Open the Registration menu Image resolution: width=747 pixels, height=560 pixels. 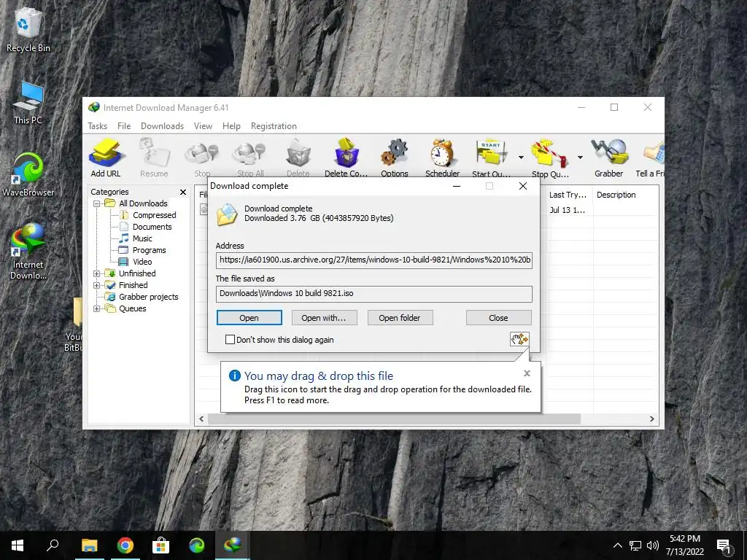(274, 126)
